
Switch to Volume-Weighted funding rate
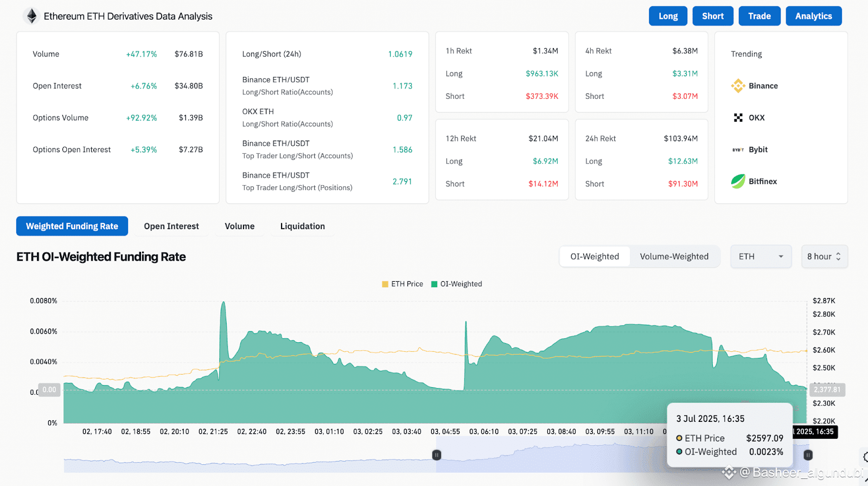pyautogui.click(x=674, y=256)
